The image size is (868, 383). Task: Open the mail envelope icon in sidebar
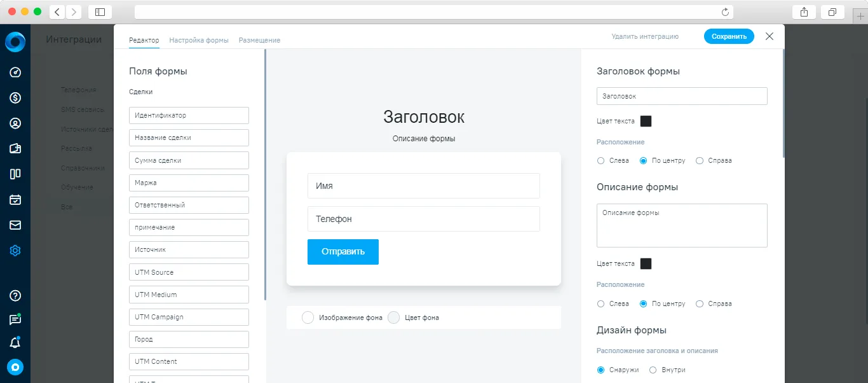click(x=15, y=225)
